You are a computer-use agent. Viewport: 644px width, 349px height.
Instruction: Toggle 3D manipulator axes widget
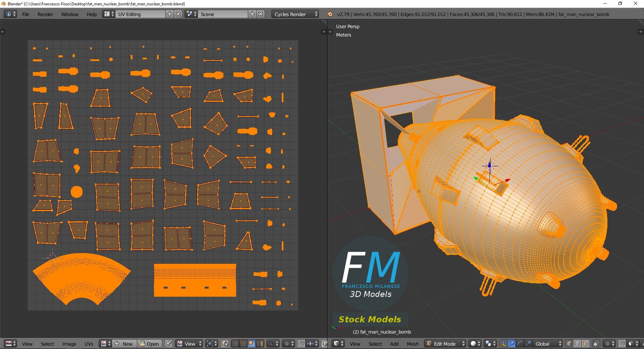[x=503, y=344]
